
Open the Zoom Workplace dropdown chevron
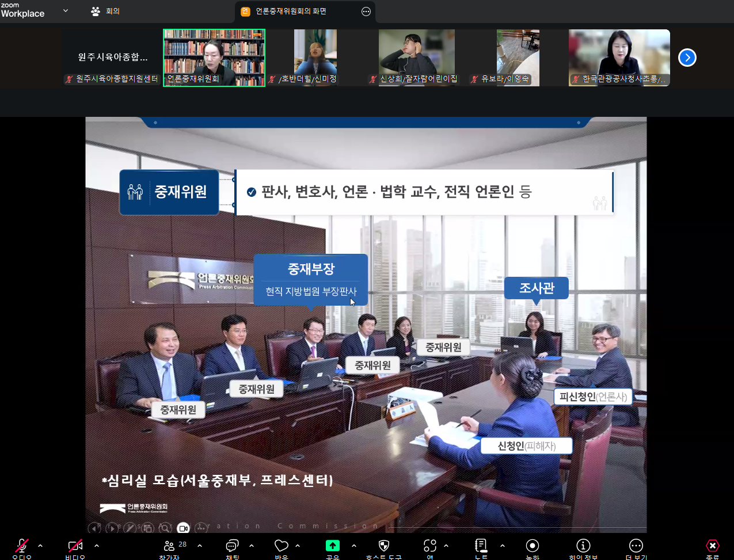click(x=66, y=11)
